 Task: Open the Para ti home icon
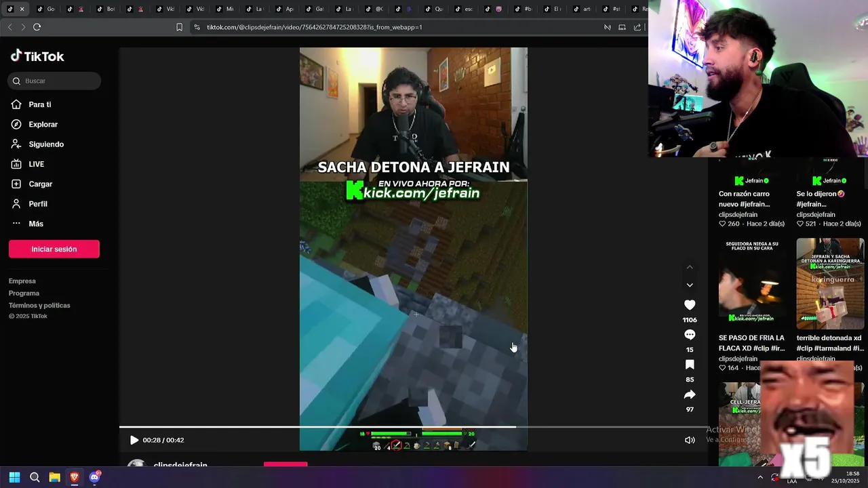click(x=16, y=104)
